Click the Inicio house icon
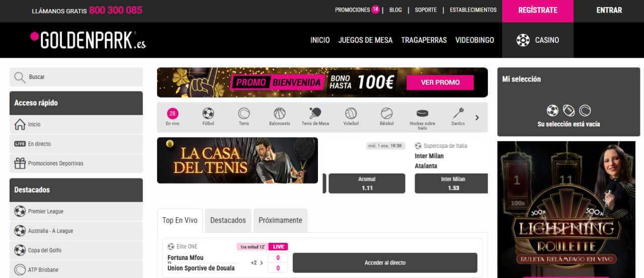 20,124
